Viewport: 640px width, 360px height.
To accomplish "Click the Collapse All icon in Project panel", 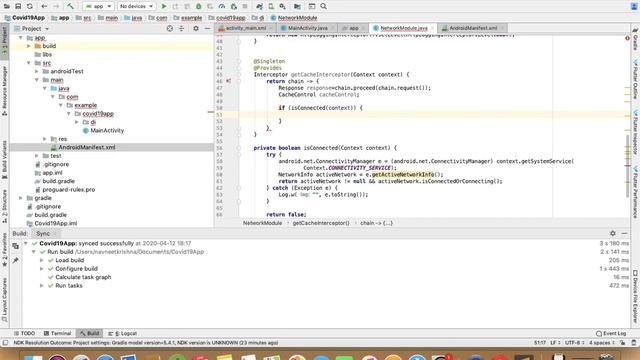I will tap(182, 28).
